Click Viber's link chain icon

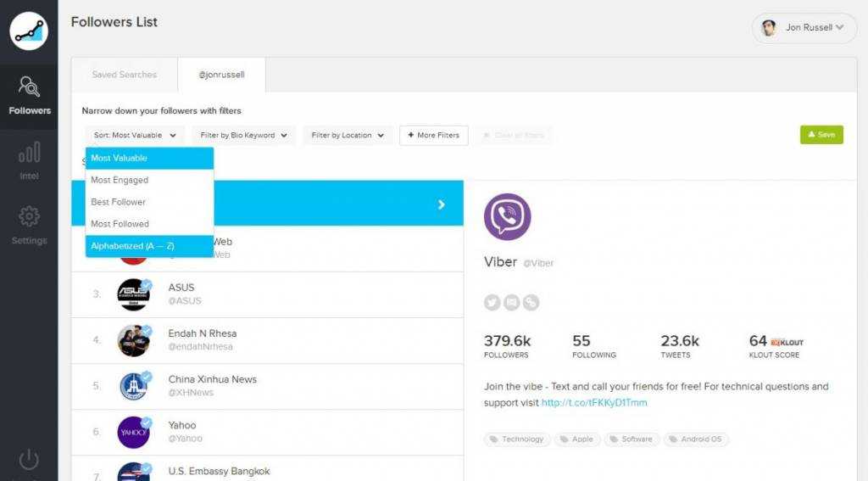pyautogui.click(x=531, y=302)
